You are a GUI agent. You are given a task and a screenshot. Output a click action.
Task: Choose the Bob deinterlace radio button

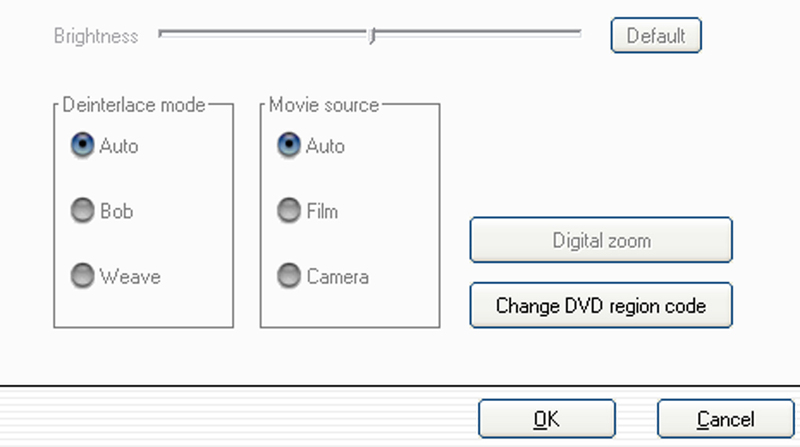[82, 210]
